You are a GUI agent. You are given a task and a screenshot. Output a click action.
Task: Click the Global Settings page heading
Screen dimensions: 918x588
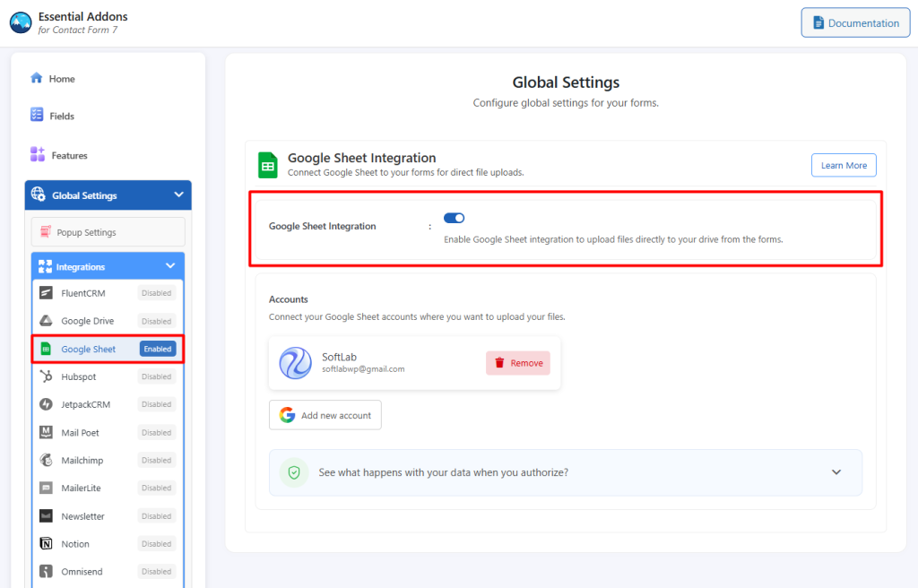(x=566, y=82)
